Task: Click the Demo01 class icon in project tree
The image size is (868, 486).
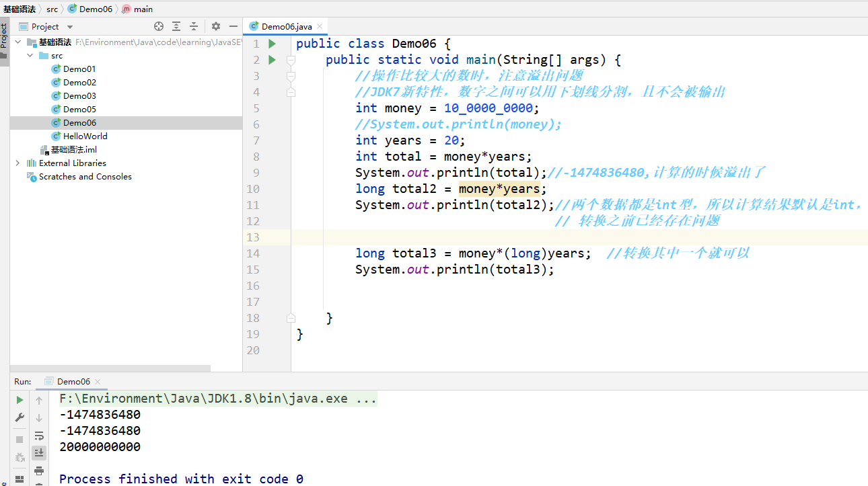Action: 57,69
